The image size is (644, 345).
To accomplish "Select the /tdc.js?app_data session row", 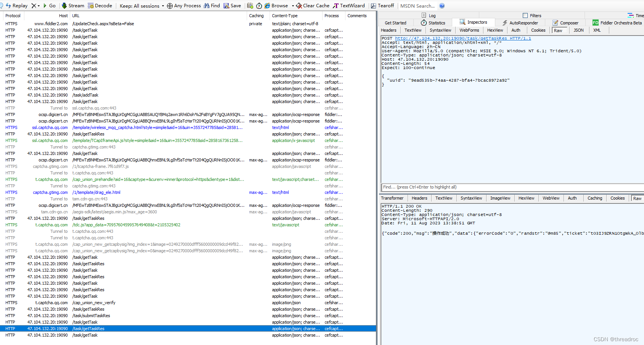I will point(188,225).
